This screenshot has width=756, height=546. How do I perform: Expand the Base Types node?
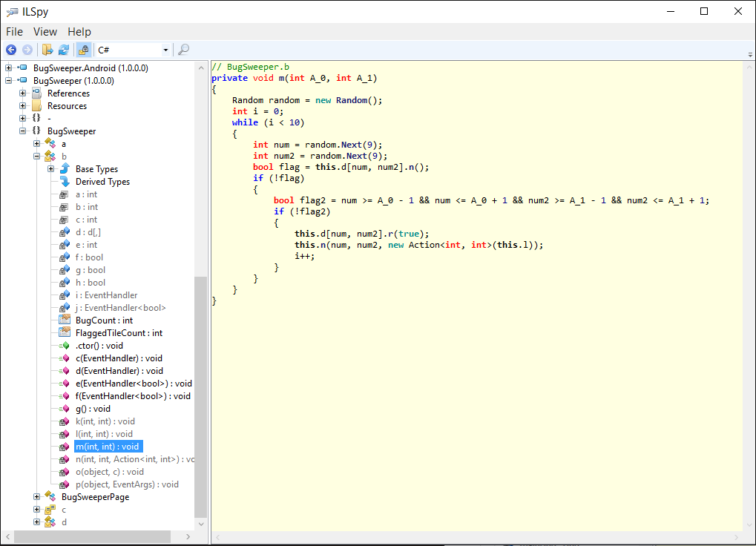[x=50, y=168]
